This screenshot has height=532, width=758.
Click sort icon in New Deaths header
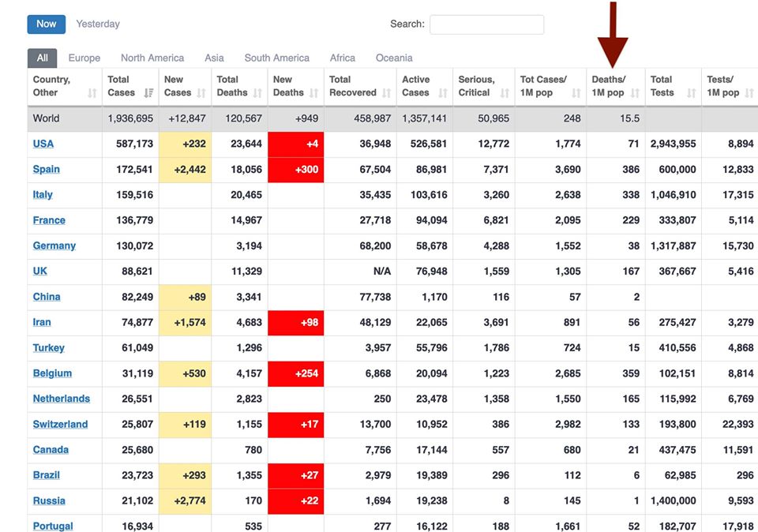tap(313, 93)
